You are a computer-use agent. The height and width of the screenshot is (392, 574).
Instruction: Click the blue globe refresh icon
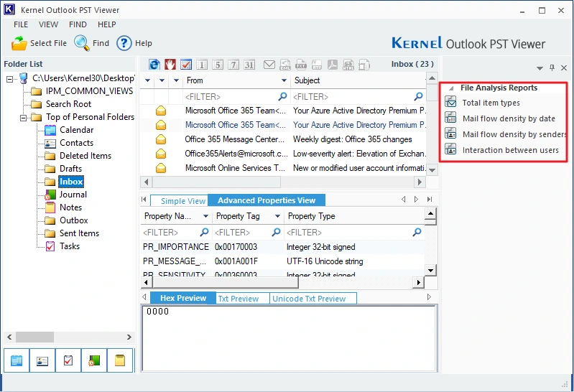[154, 65]
